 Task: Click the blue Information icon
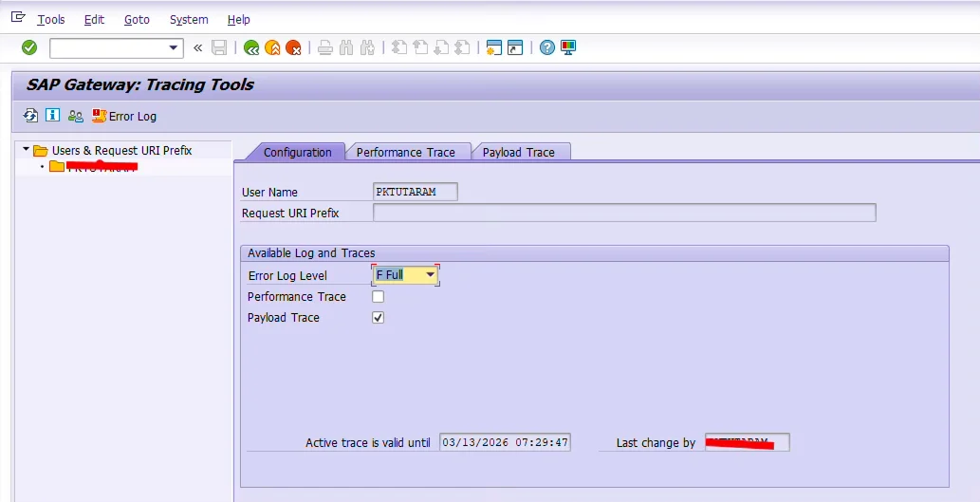pyautogui.click(x=52, y=116)
